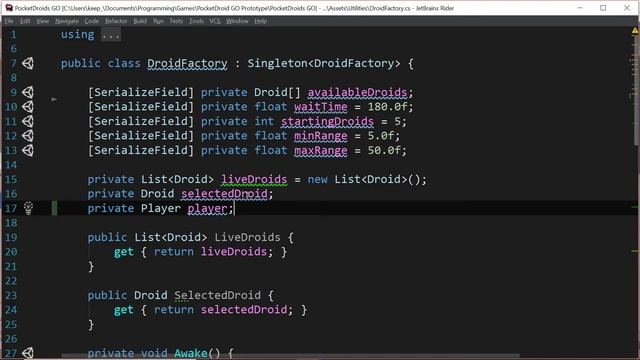This screenshot has width=640, height=360.
Task: Open the Code menu
Action: click(x=92, y=21)
